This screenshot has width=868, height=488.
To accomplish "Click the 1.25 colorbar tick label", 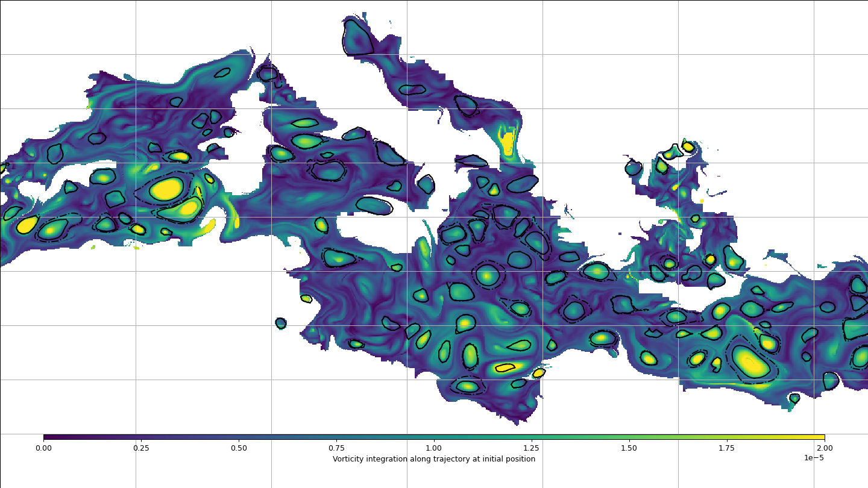I will pyautogui.click(x=532, y=448).
